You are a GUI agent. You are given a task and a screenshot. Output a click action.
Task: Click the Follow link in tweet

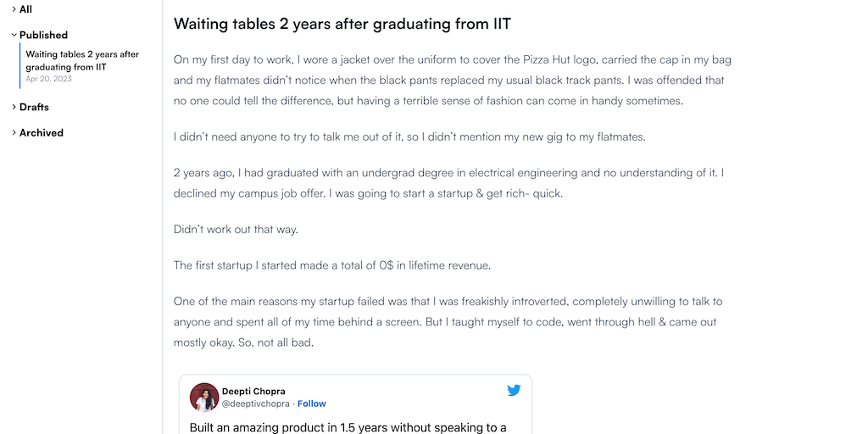click(x=312, y=403)
